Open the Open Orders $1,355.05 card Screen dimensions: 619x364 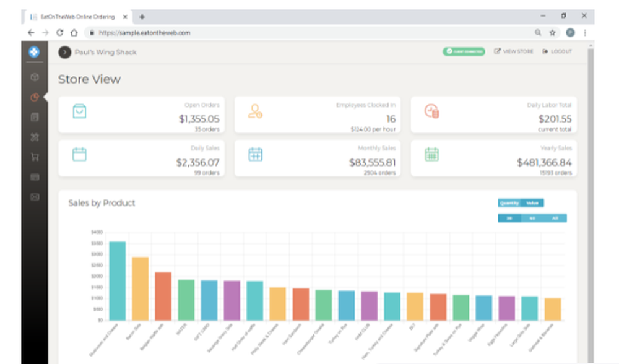[x=141, y=115]
